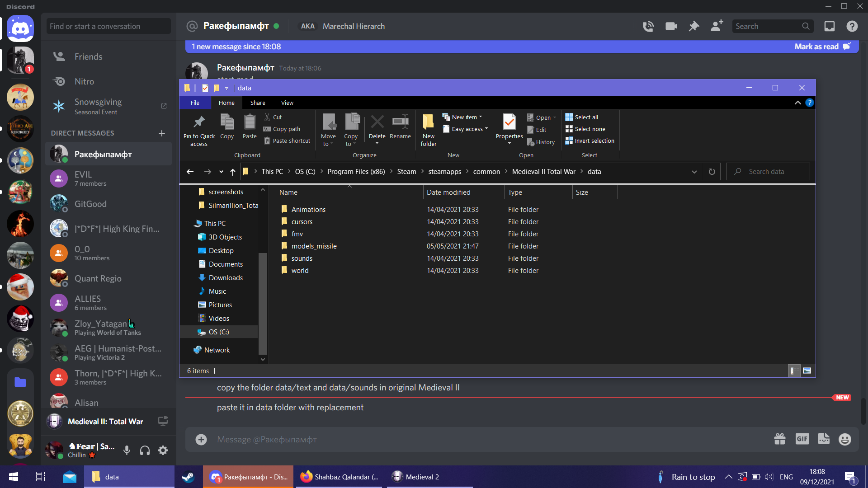Open Discord help icon
The height and width of the screenshot is (488, 868).
coord(852,26)
